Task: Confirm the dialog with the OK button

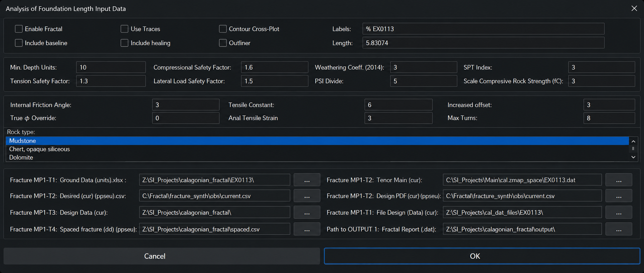Action: 482,256
